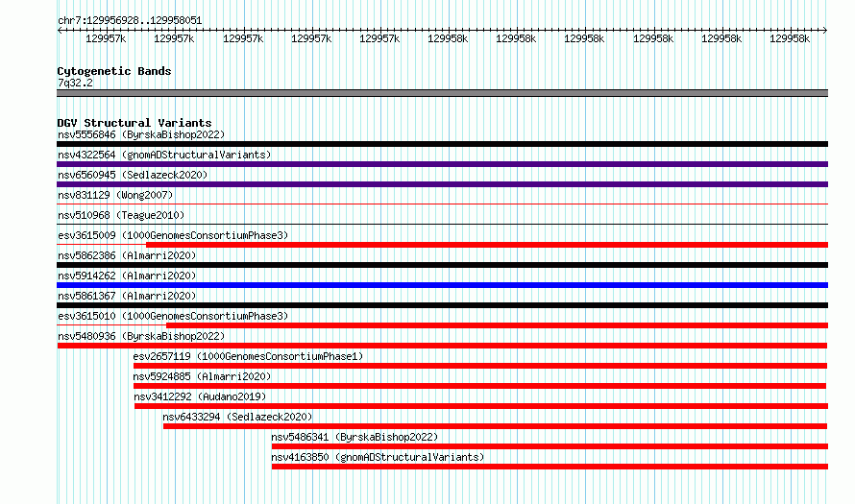Viewport: 855px width, 504px height.
Task: Click the nsv6560945 (Sedlazeck2020) label
Action: pos(133,175)
